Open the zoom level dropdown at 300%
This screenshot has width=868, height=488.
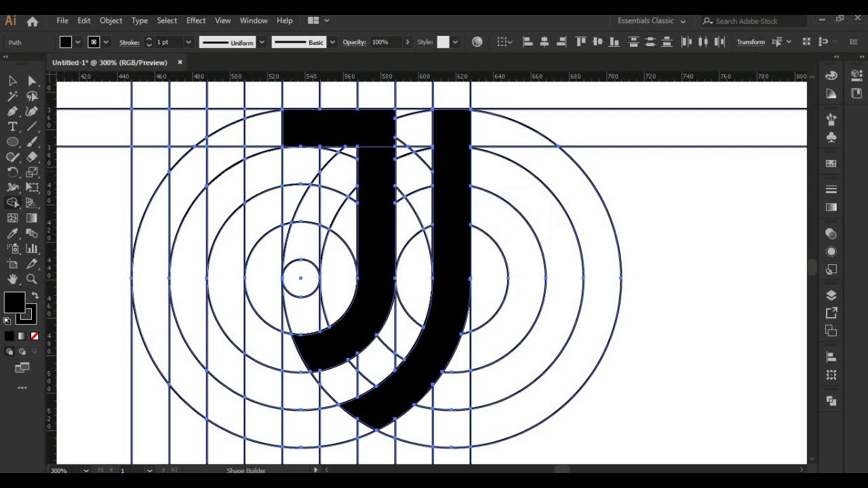(86, 470)
